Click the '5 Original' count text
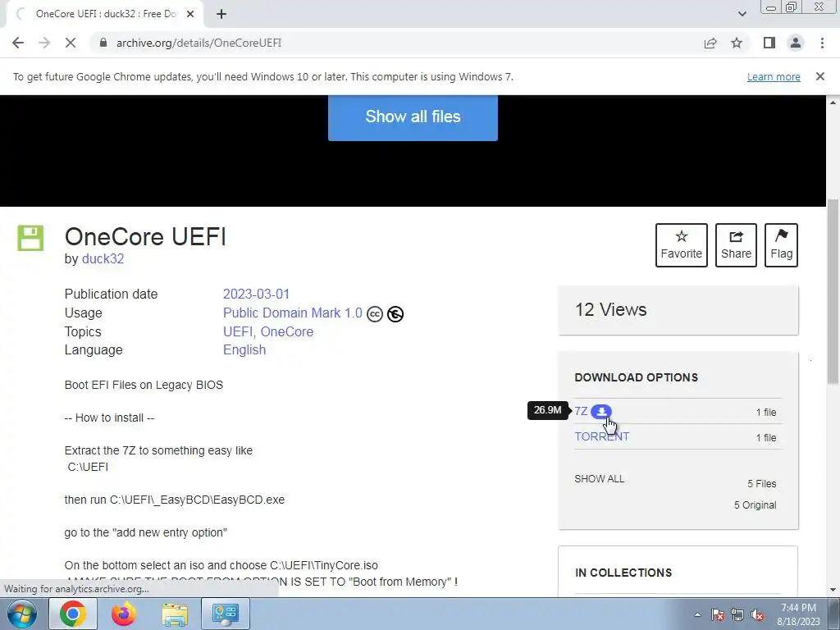840x630 pixels. click(x=755, y=505)
